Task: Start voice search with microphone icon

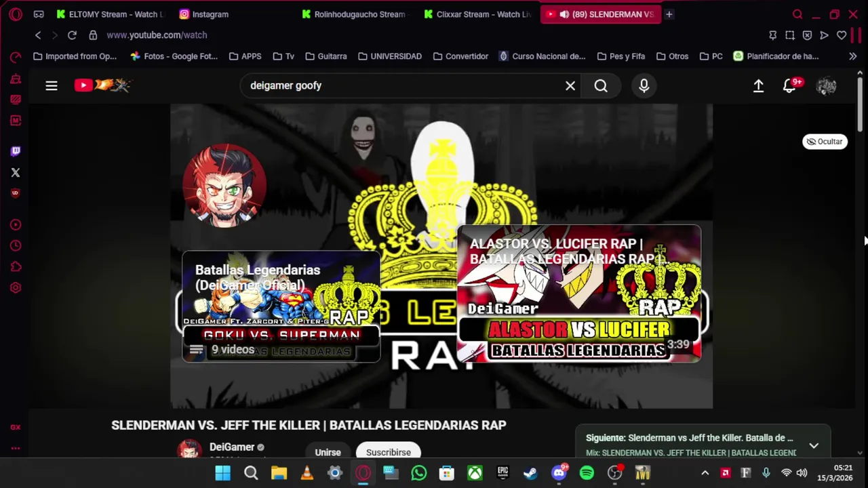Action: 644,86
